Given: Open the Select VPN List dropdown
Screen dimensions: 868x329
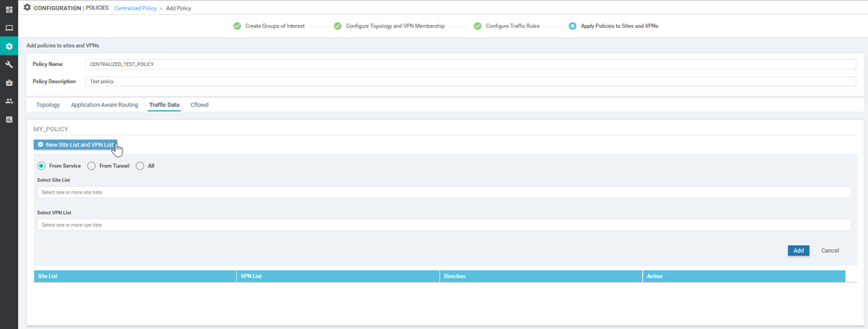Looking at the screenshot, I should click(x=444, y=225).
